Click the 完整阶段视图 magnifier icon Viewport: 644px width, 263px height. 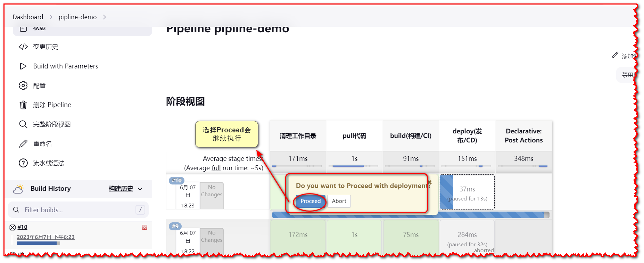(x=23, y=124)
